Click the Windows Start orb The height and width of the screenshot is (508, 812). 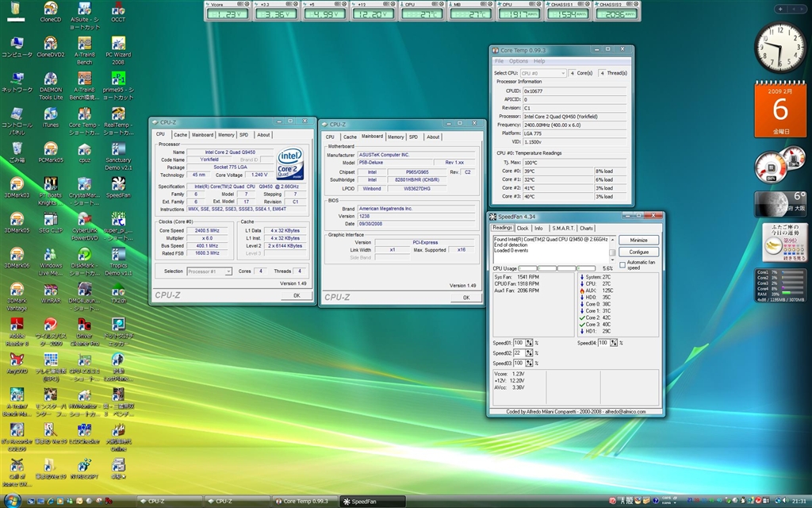(12, 501)
